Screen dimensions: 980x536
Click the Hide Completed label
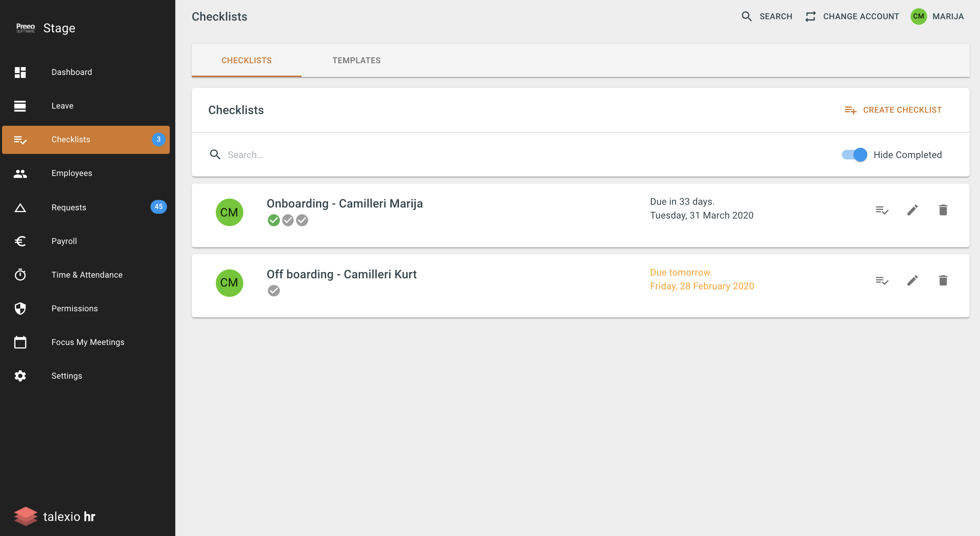click(908, 155)
